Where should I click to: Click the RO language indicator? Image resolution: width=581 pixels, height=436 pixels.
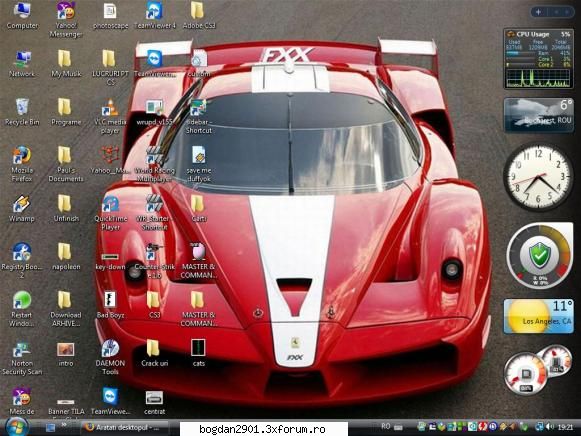point(386,426)
